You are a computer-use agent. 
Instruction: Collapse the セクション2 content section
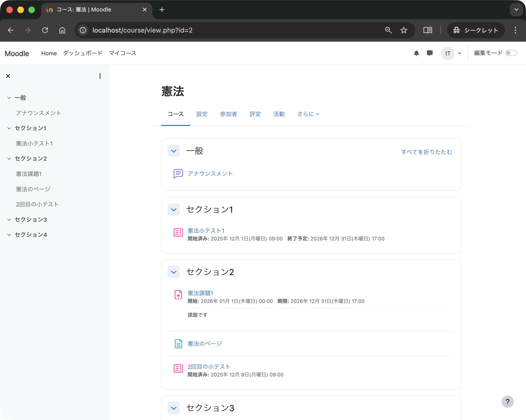pos(174,272)
